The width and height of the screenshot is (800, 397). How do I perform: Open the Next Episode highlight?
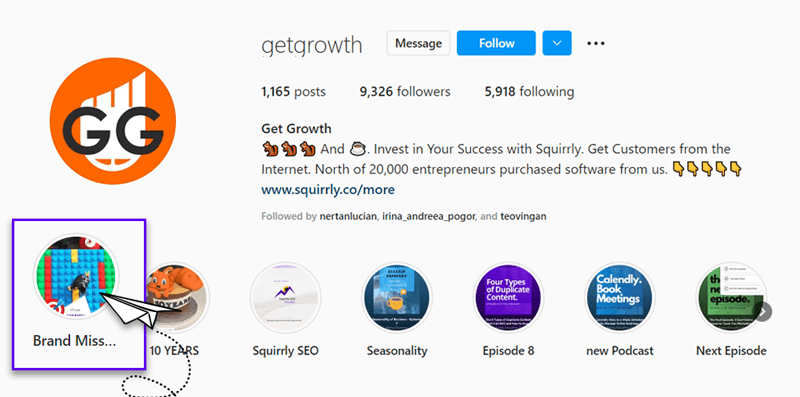click(731, 297)
